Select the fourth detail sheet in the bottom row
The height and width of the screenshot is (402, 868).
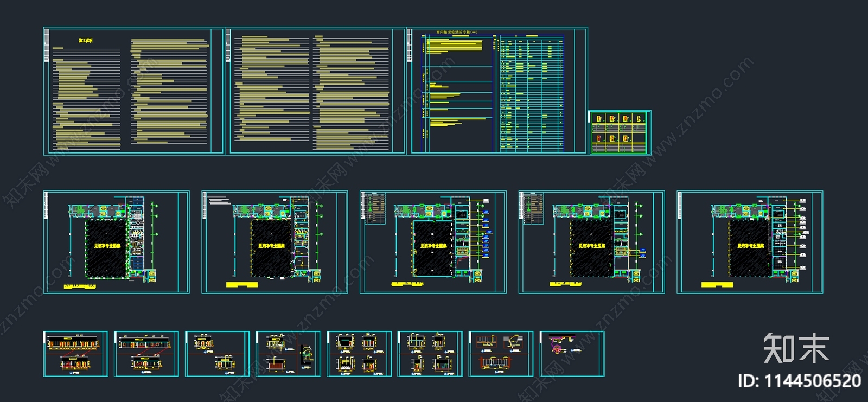click(x=289, y=354)
